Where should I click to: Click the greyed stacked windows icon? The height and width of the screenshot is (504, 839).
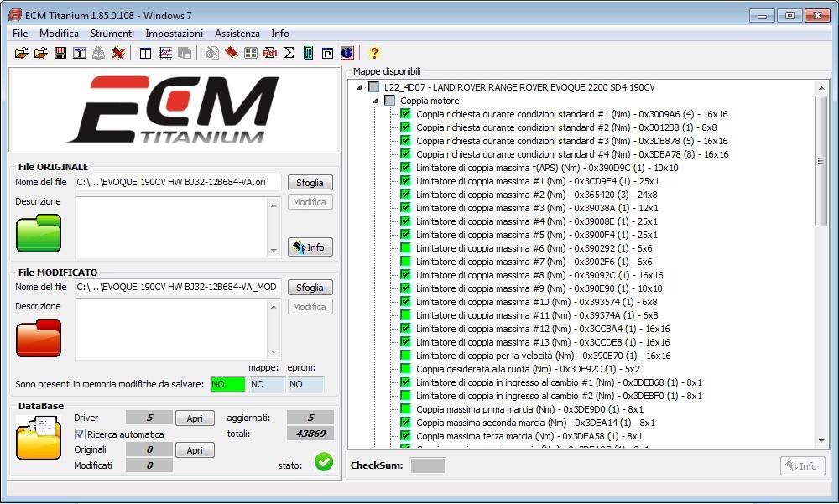click(x=185, y=53)
